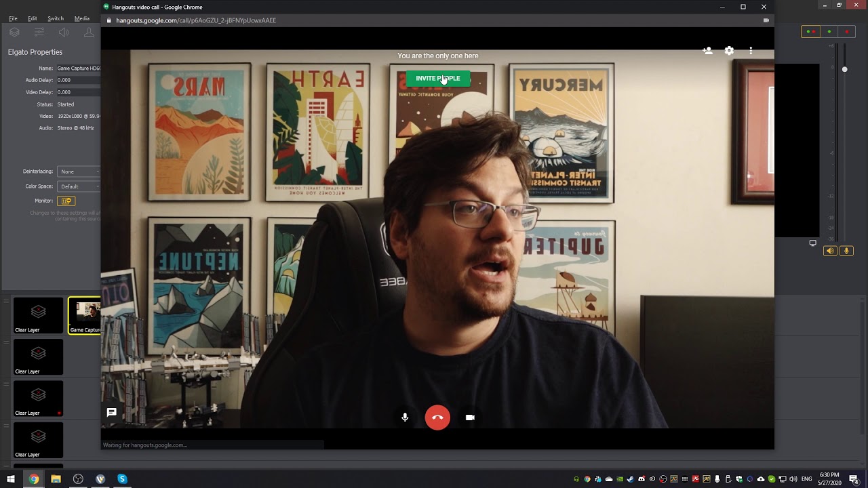This screenshot has width=868, height=488.
Task: Click the OBS icon on the taskbar
Action: click(78, 479)
